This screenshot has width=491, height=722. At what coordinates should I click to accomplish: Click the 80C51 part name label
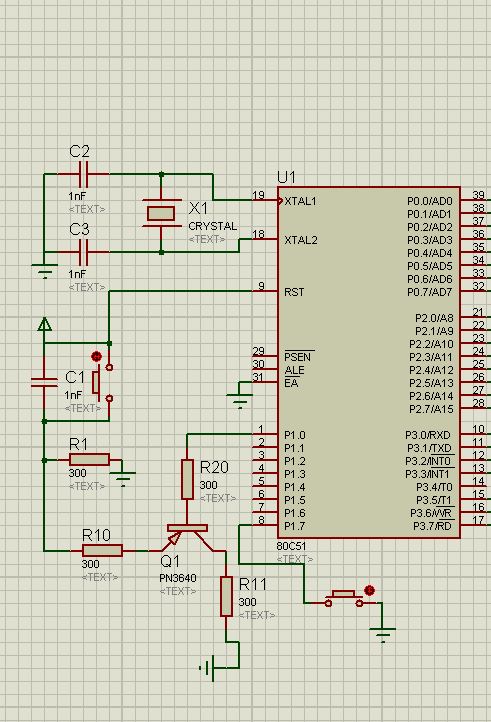[x=291, y=546]
